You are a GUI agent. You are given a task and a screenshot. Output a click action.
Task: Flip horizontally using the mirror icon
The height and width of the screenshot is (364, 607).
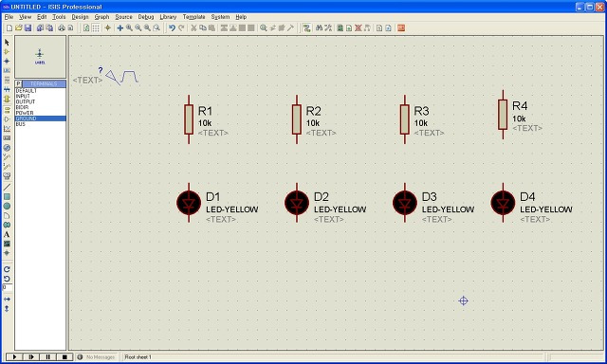coord(7,299)
